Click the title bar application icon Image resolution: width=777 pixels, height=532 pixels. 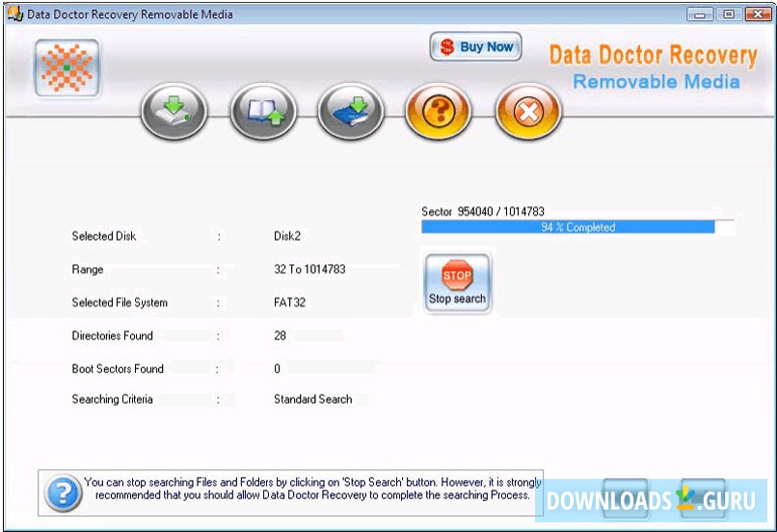[x=14, y=13]
